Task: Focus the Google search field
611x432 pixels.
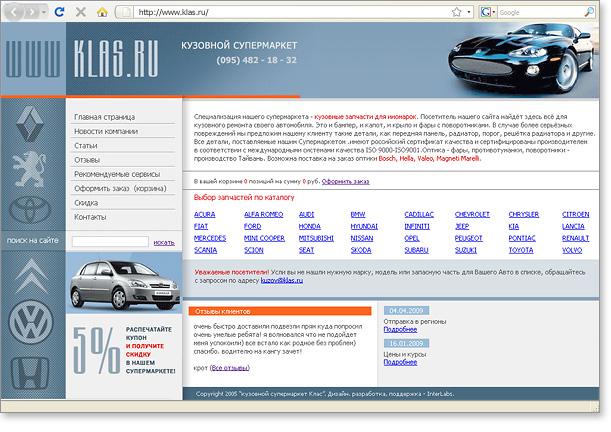Action: click(540, 12)
